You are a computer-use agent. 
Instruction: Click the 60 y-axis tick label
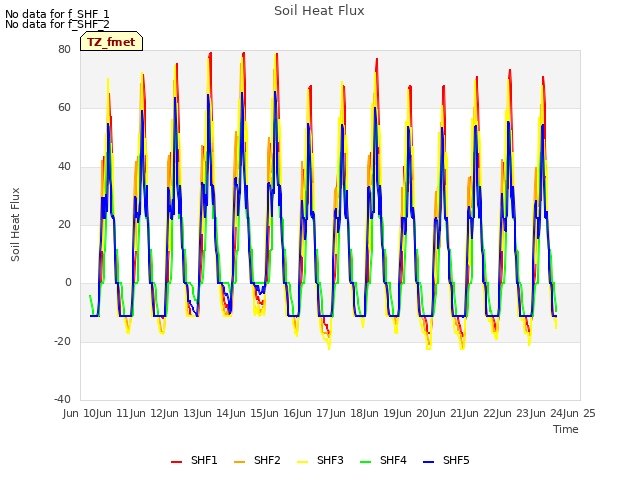coord(64,108)
